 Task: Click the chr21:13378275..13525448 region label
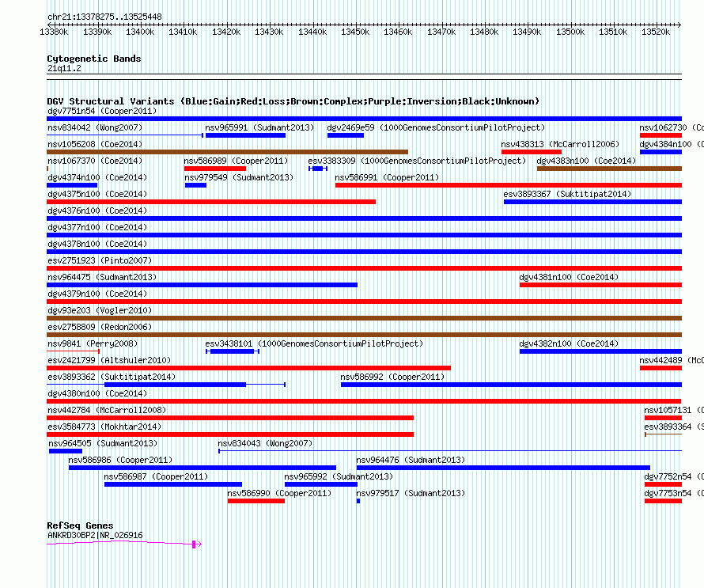coord(104,17)
